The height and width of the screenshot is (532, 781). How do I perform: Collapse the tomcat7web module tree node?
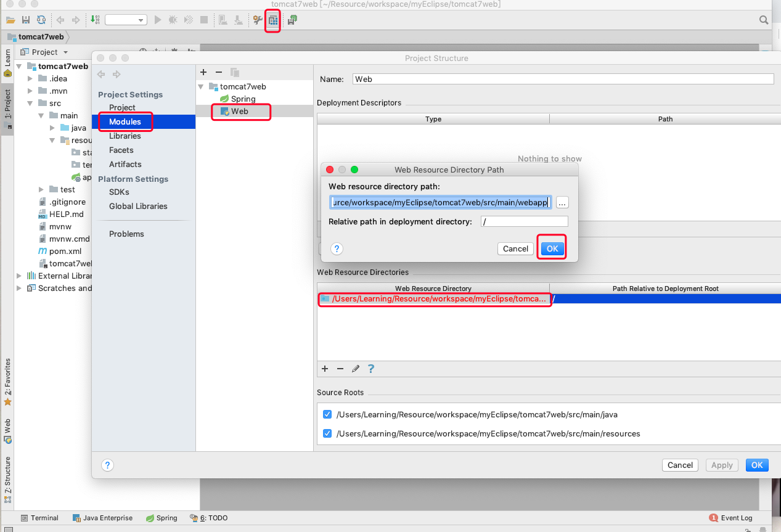(201, 87)
